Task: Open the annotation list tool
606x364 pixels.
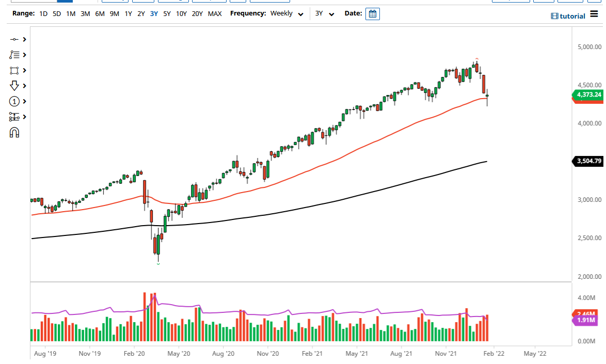Action: [14, 54]
